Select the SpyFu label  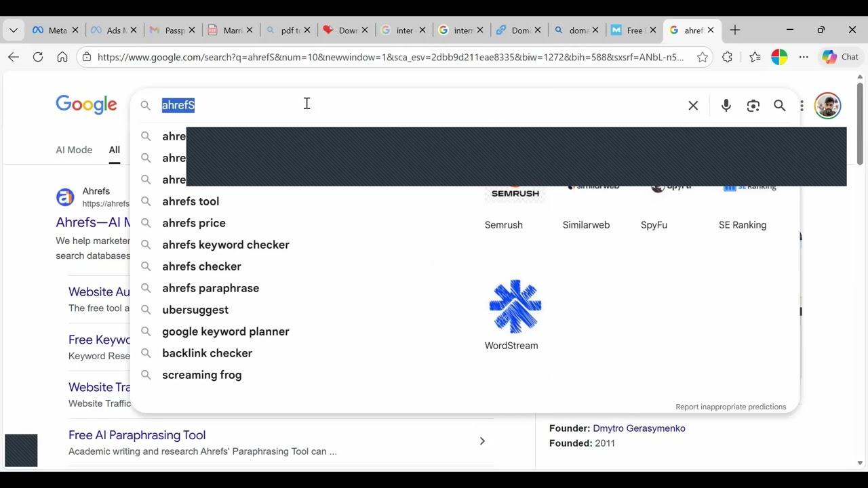click(654, 225)
